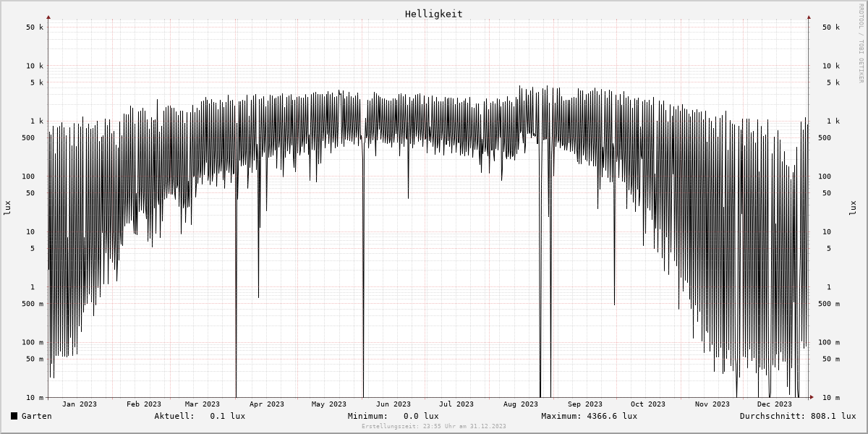Click the Mar 2023 axis label
Screen dimensions: 868x434
pyautogui.click(x=203, y=404)
